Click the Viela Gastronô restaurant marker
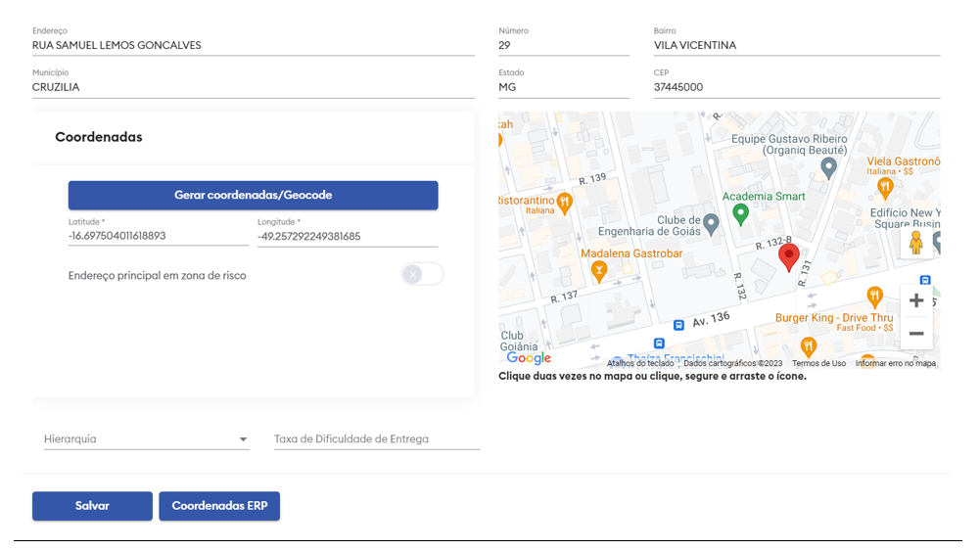The height and width of the screenshot is (550, 980). (885, 186)
